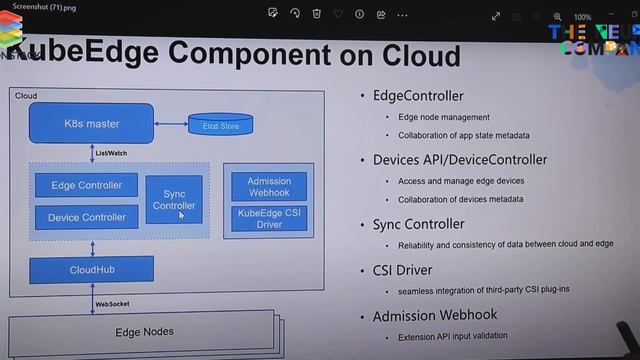Screen dimensions: 640x360
Task: Share the photo using the share icon
Action: pyautogui.click(x=381, y=15)
